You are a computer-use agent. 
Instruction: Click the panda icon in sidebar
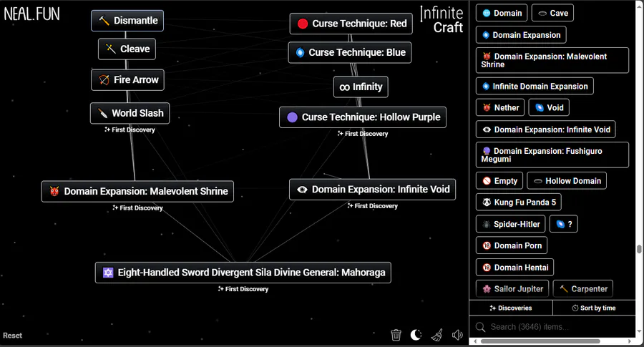click(x=487, y=202)
